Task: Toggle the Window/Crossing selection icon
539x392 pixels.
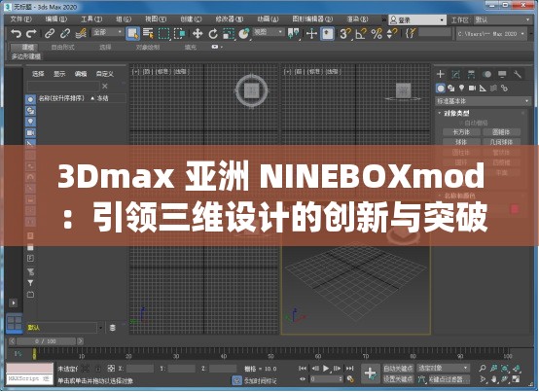Action: point(179,34)
